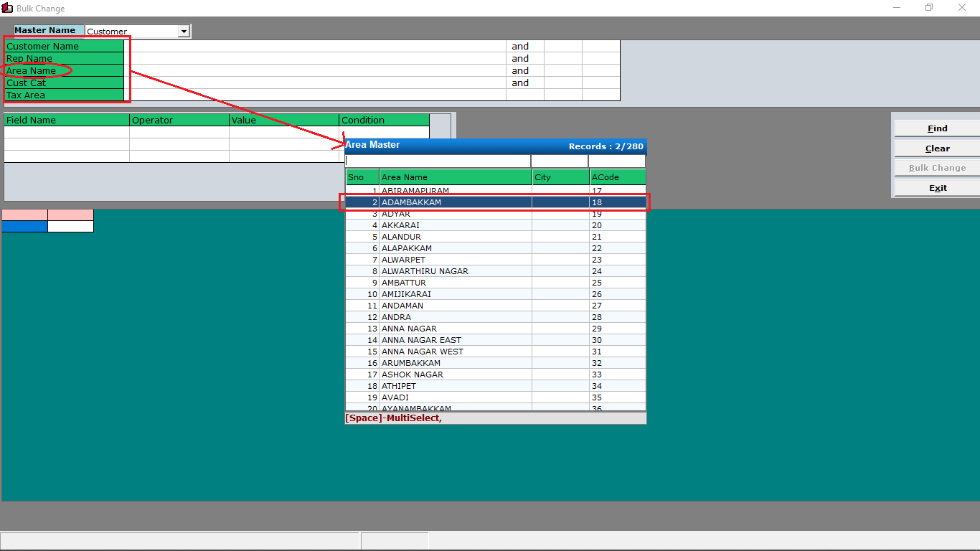Click the greyed-out Bulk Change button

click(937, 168)
